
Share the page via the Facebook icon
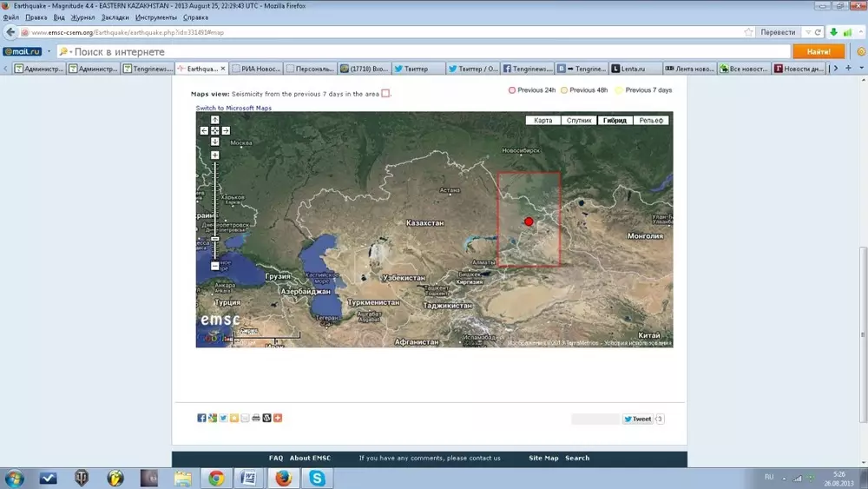(201, 418)
